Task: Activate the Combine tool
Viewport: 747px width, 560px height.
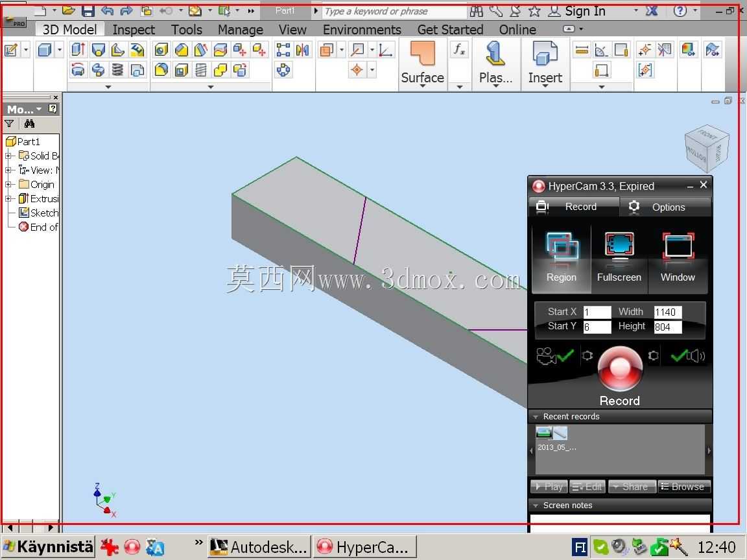Action: click(x=220, y=70)
